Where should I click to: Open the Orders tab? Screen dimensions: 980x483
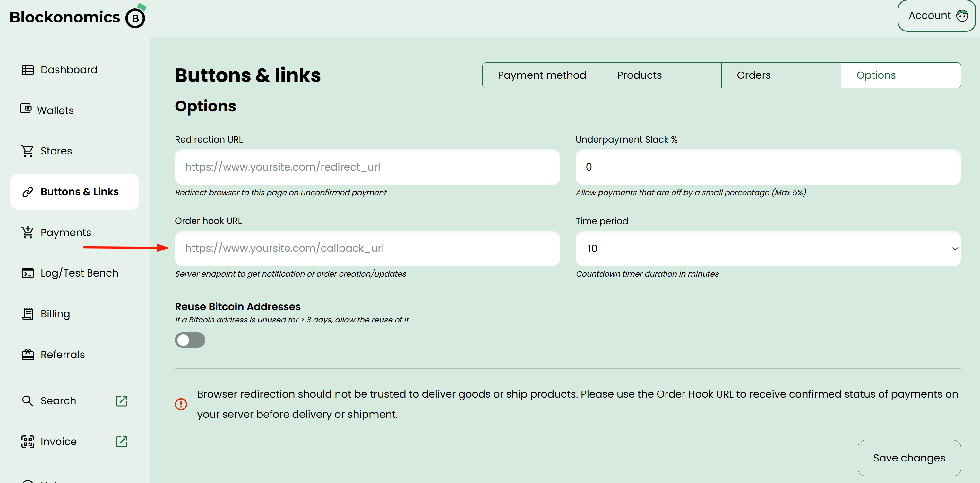[x=781, y=75]
